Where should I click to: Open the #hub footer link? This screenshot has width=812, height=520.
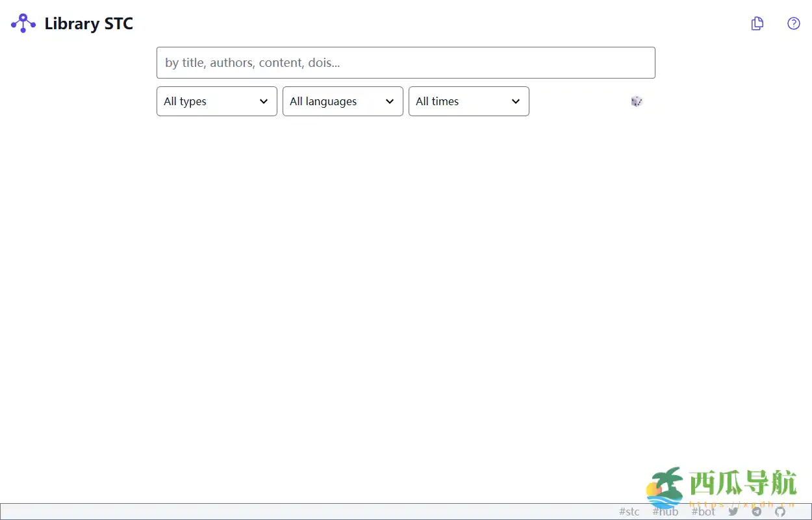pos(665,512)
